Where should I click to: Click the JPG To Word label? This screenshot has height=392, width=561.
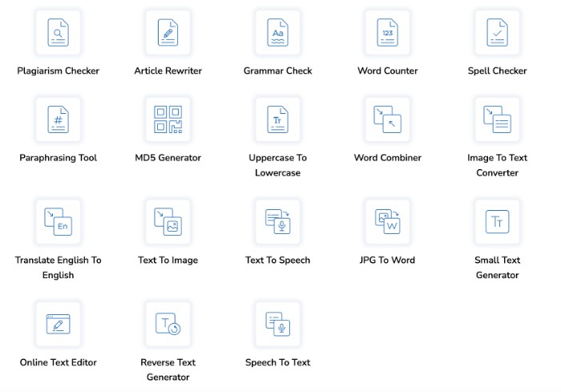tap(388, 261)
